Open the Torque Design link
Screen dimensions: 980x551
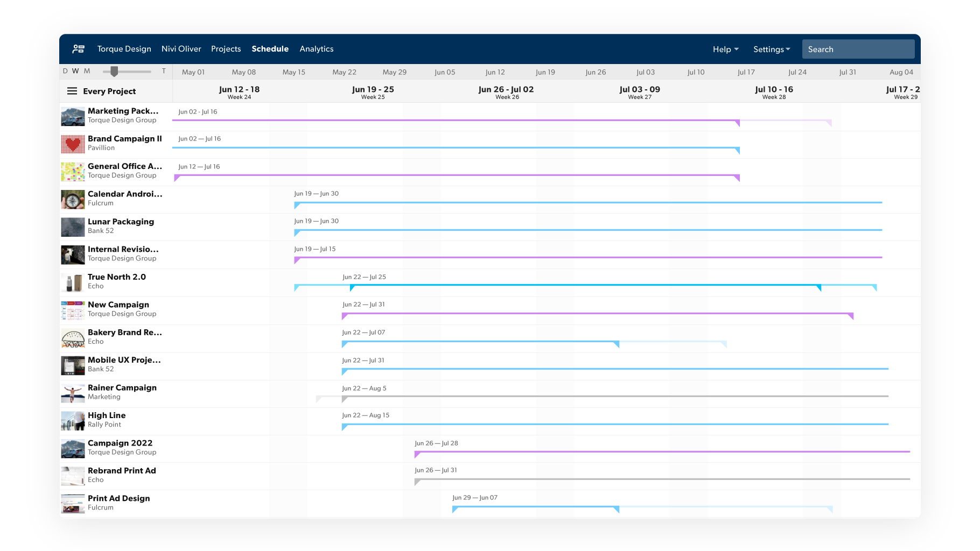124,49
